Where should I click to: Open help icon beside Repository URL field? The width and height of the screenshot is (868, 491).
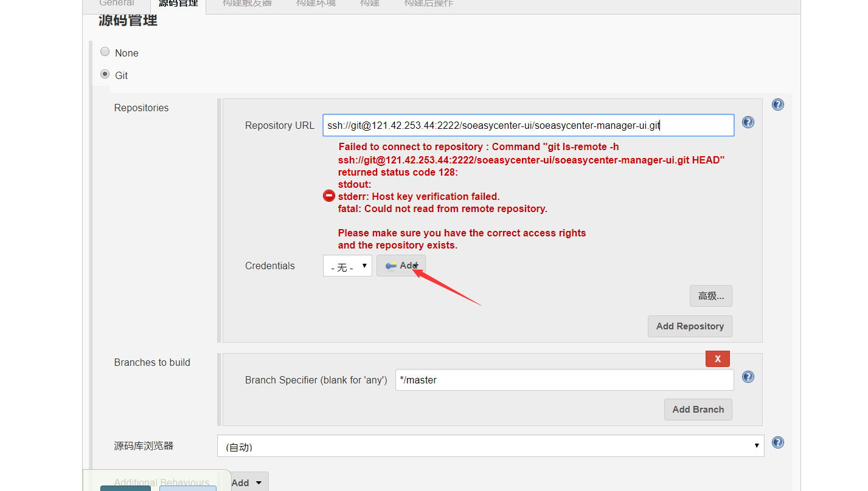748,122
